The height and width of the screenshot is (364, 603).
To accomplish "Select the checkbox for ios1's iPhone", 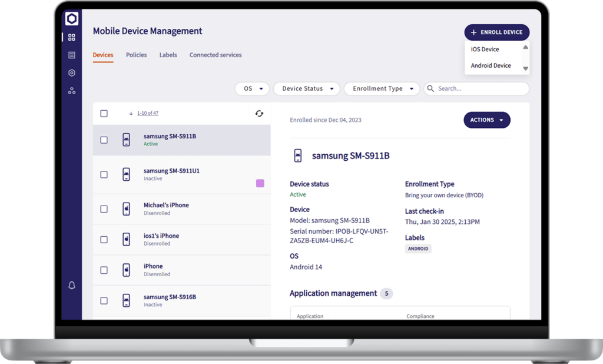I will (104, 240).
